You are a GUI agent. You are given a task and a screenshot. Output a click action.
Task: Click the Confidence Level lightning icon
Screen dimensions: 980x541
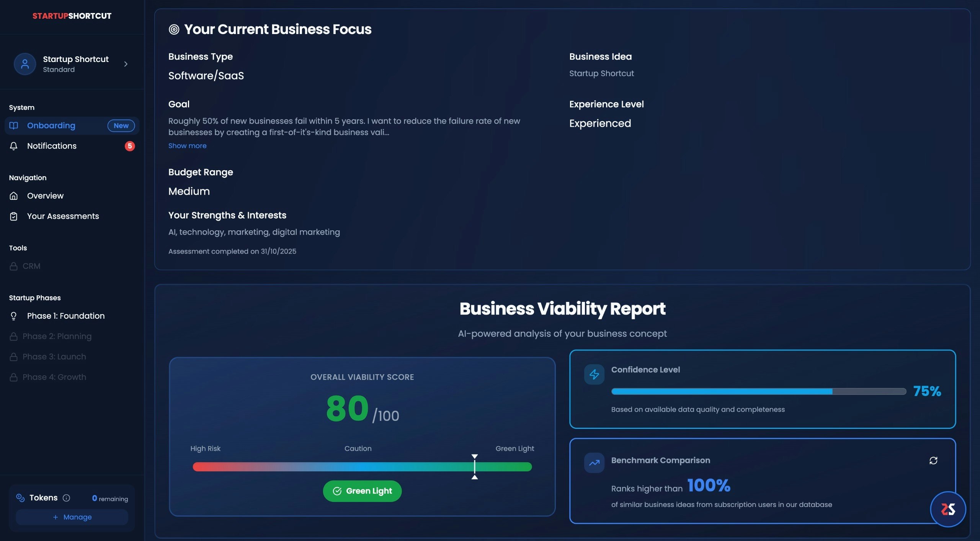click(594, 374)
